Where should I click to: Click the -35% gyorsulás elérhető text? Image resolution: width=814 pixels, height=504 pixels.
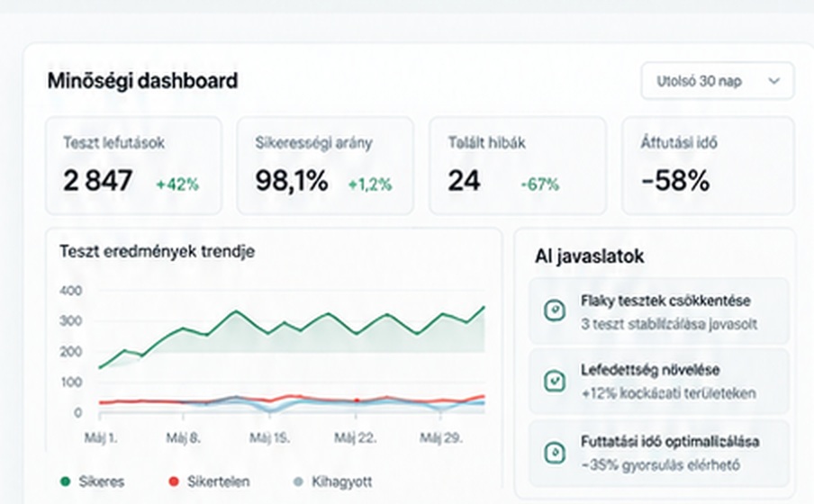pyautogui.click(x=660, y=465)
